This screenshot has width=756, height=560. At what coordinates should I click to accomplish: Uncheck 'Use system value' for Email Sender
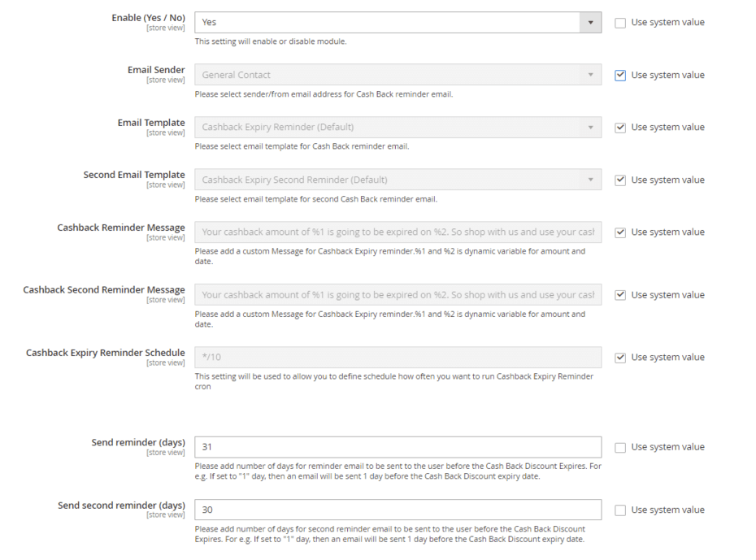(x=620, y=75)
